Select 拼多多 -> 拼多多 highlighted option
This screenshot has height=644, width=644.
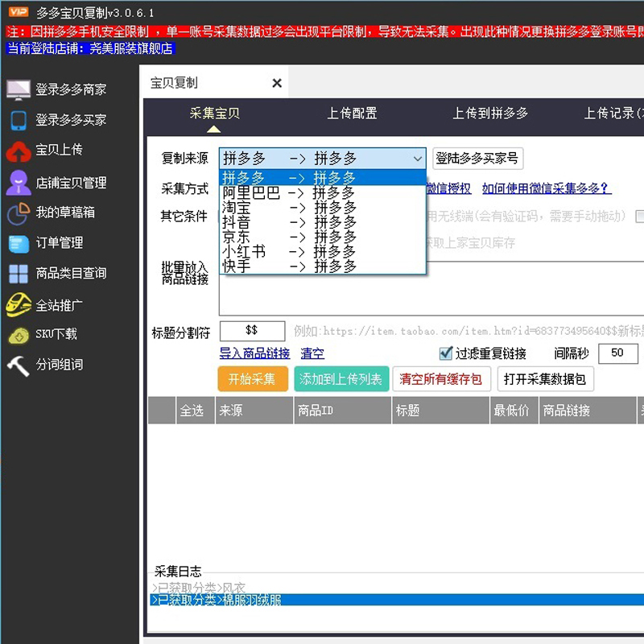323,178
